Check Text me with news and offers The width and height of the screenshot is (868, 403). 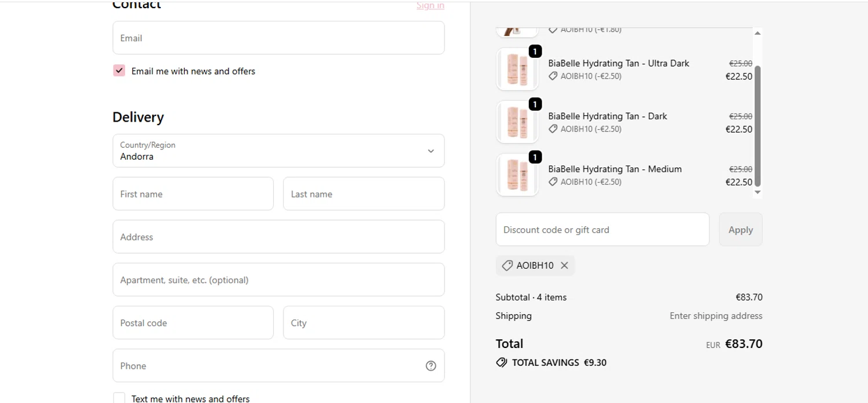coord(119,398)
